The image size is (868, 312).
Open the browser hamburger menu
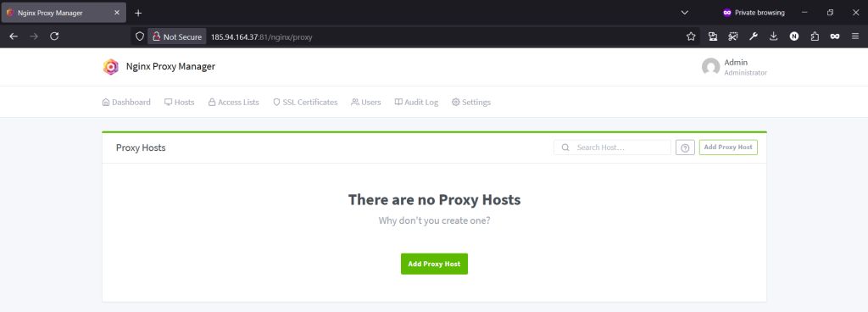tap(855, 36)
